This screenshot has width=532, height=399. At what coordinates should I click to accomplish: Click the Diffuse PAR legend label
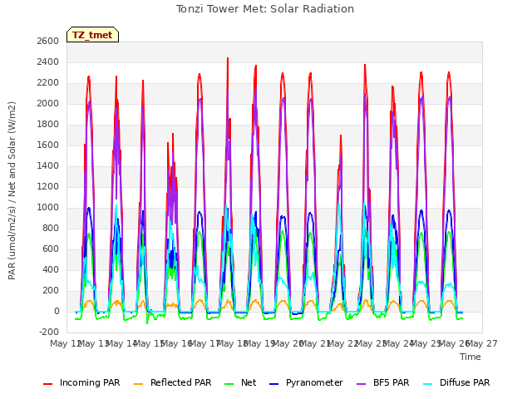[x=465, y=382]
